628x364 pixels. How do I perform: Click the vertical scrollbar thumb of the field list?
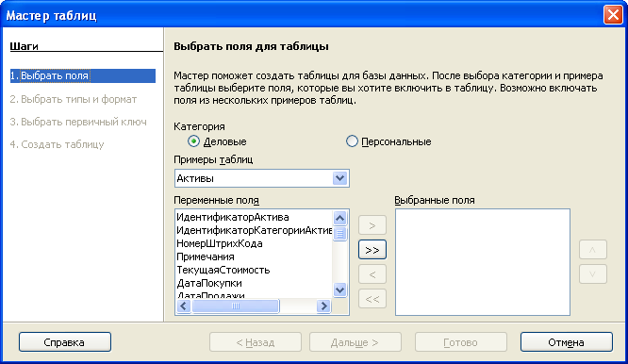[339, 234]
